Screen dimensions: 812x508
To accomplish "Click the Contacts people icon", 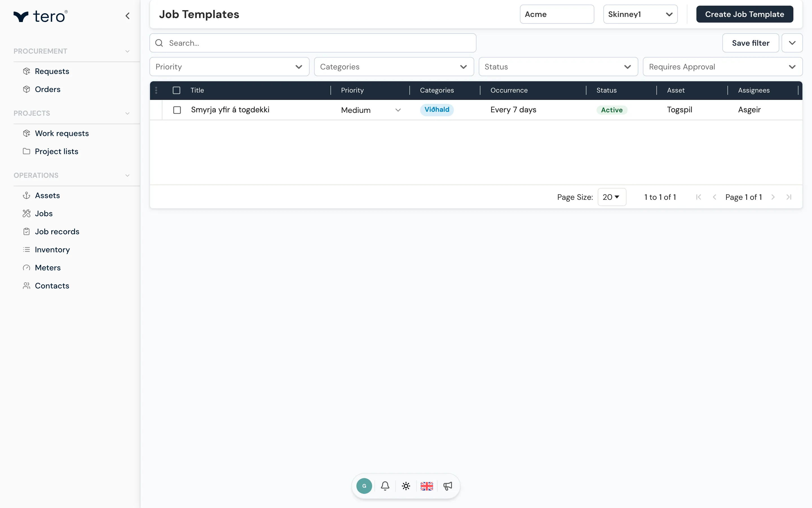I will point(27,286).
